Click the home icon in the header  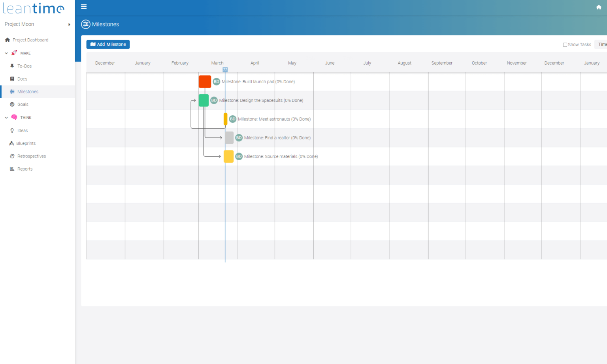(x=599, y=7)
